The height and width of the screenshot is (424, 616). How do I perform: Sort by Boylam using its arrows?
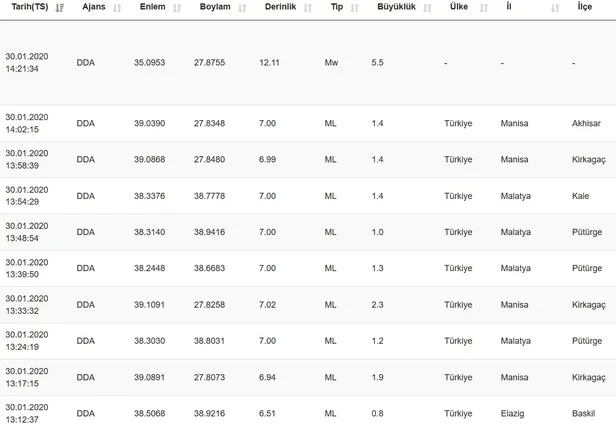(243, 8)
